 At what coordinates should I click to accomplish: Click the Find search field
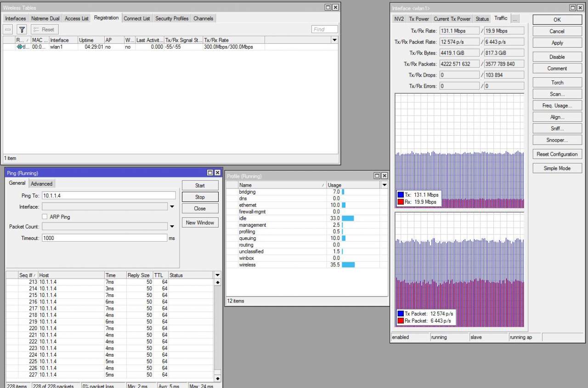click(324, 29)
